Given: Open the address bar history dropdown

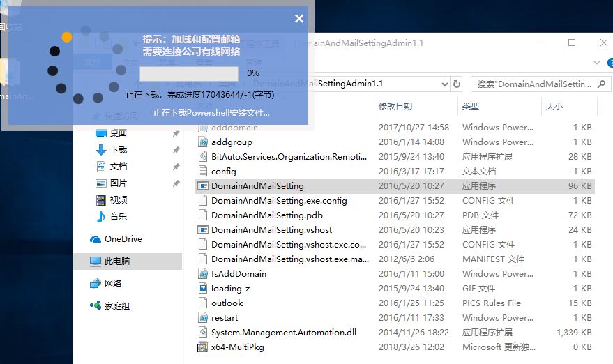Looking at the screenshot, I should [x=444, y=84].
